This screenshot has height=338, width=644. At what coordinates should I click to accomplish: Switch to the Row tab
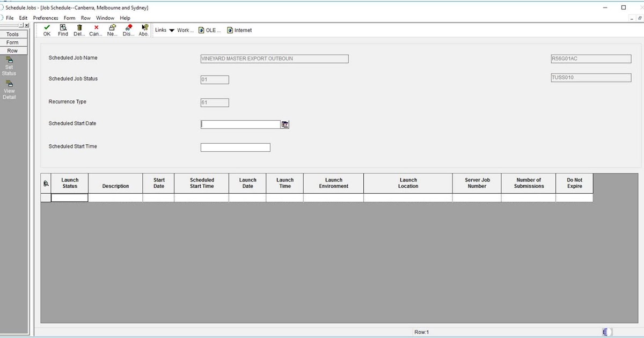coord(12,50)
